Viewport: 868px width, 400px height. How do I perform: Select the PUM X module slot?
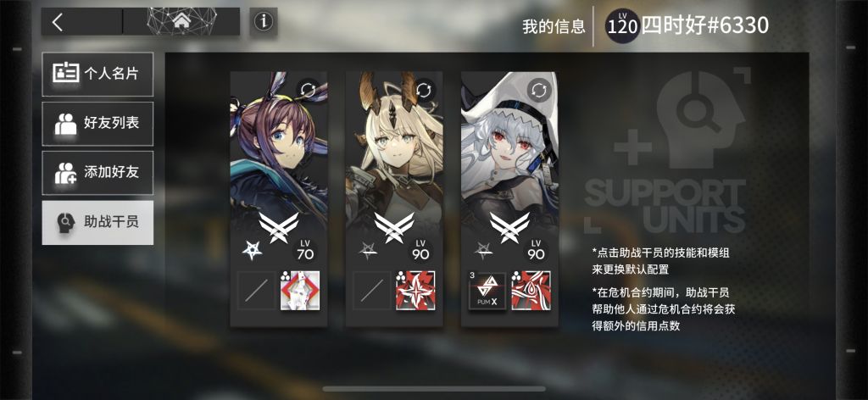pyautogui.click(x=487, y=291)
